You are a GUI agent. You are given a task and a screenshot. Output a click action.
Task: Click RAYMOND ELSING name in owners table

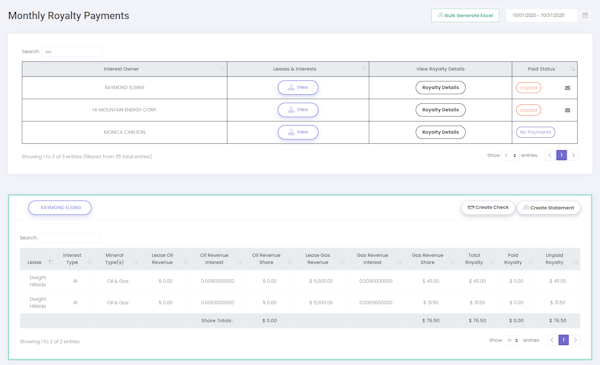tap(124, 88)
